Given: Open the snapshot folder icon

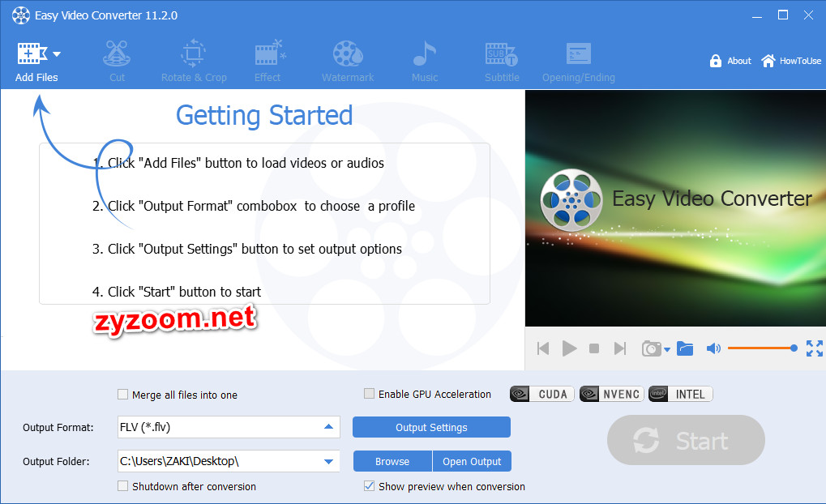Looking at the screenshot, I should pyautogui.click(x=685, y=348).
